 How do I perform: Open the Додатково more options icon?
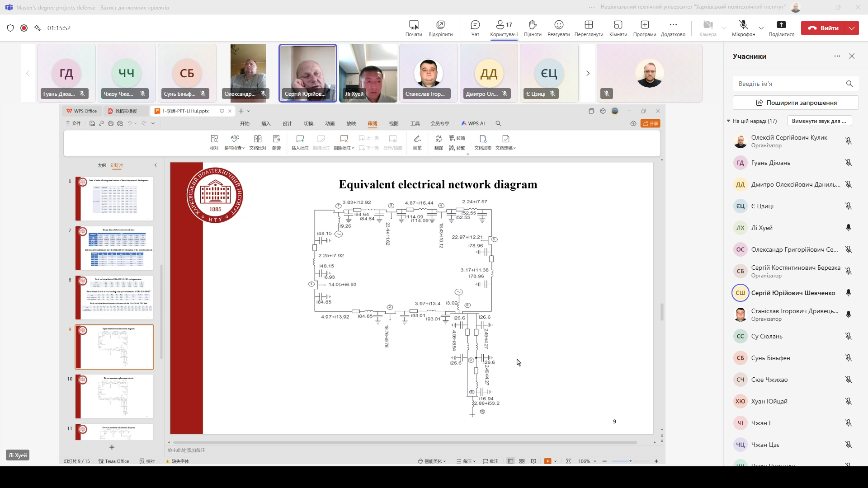673,28
